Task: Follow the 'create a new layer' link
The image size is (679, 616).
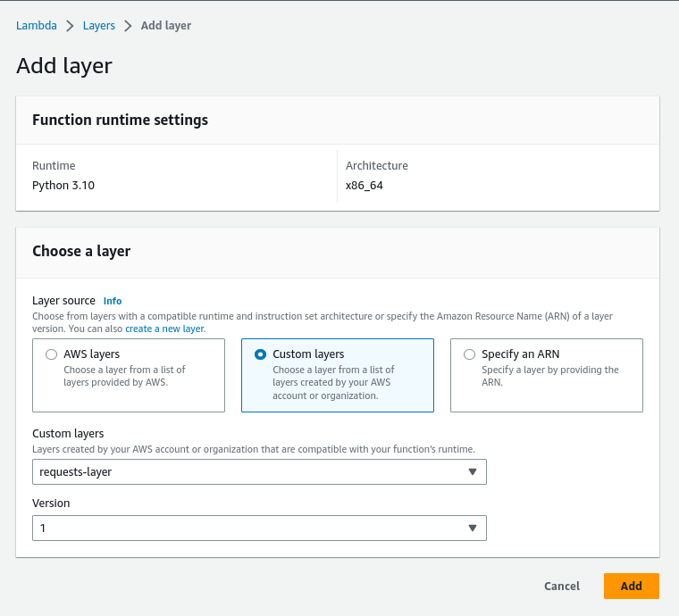Action: click(x=165, y=329)
